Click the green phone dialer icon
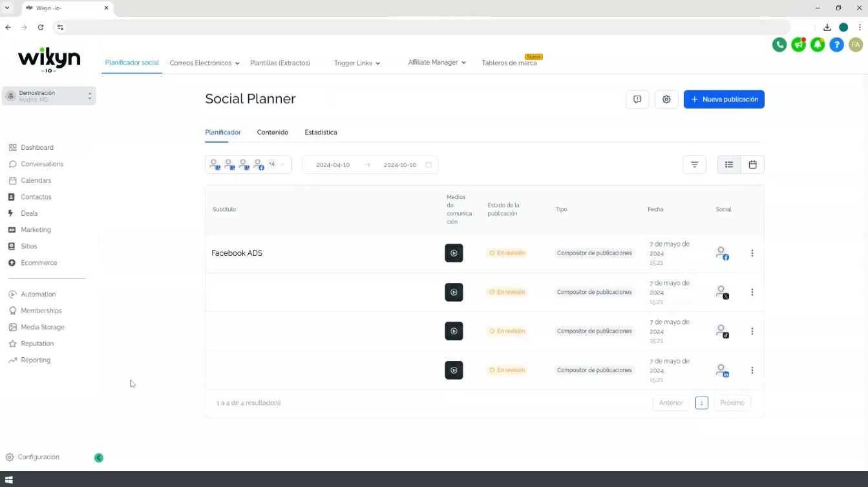 pyautogui.click(x=779, y=45)
